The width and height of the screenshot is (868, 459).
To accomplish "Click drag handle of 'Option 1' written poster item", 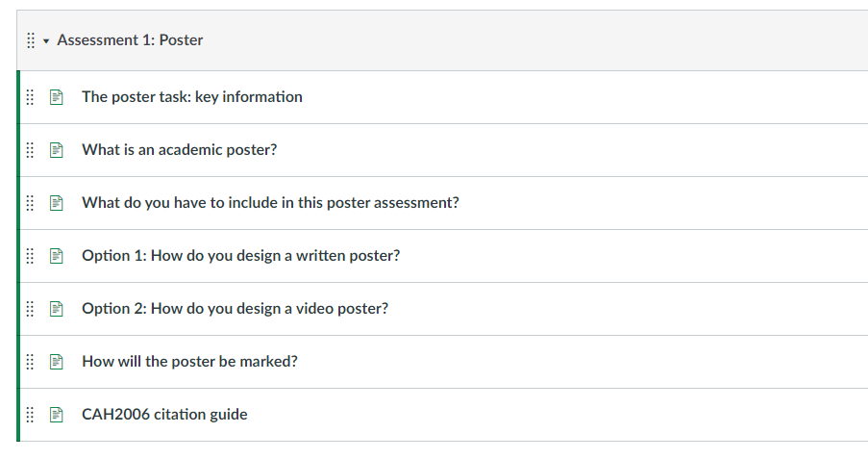I will pos(30,256).
